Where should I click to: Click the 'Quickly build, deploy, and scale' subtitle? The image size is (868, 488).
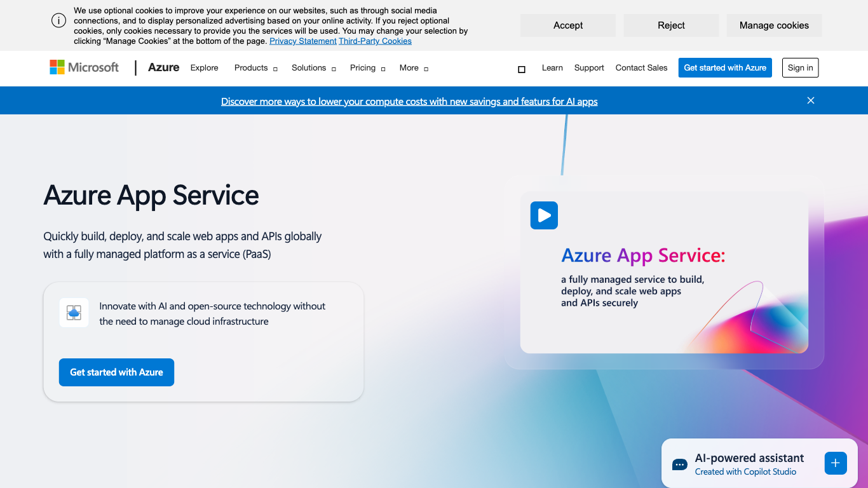[182, 245]
